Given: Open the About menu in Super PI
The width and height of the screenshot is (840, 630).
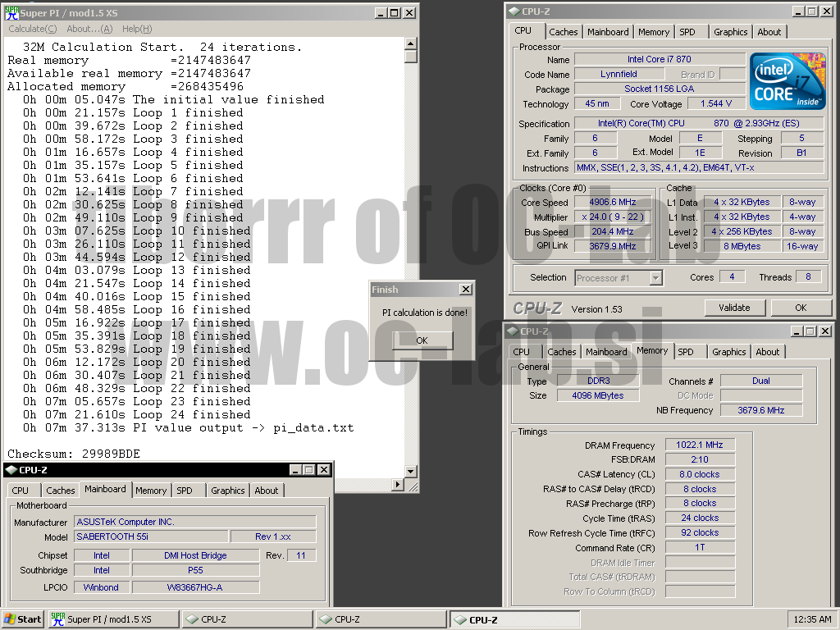Looking at the screenshot, I should point(89,29).
